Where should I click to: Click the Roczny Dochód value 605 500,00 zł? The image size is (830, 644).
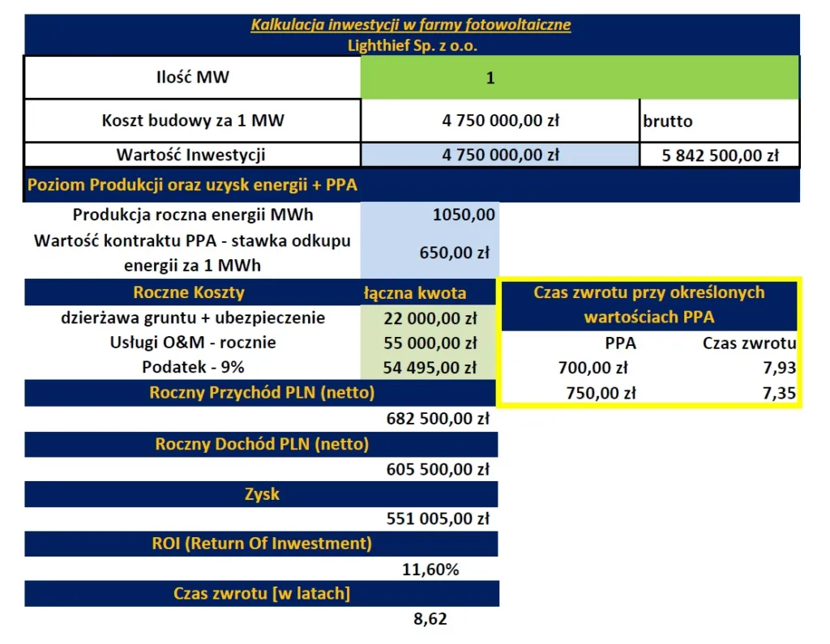pyautogui.click(x=438, y=469)
